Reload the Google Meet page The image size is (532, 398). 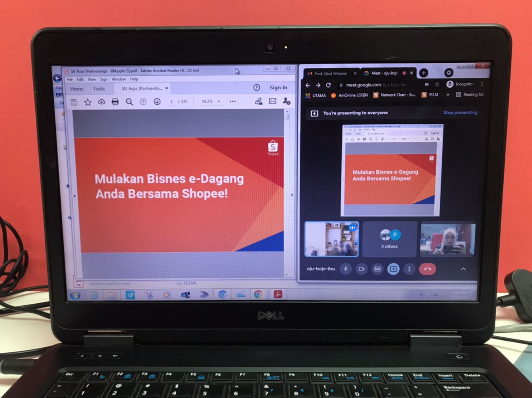[x=328, y=85]
